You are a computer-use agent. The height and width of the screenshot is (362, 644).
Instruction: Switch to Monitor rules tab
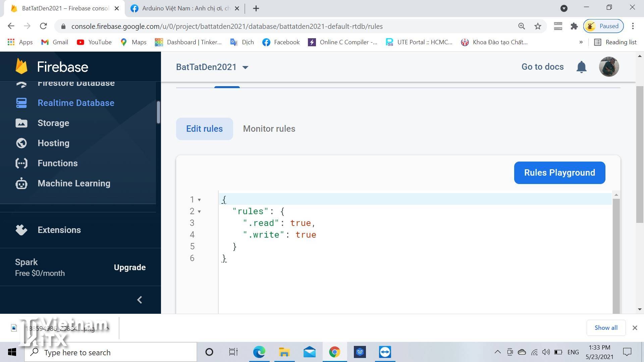click(x=269, y=129)
